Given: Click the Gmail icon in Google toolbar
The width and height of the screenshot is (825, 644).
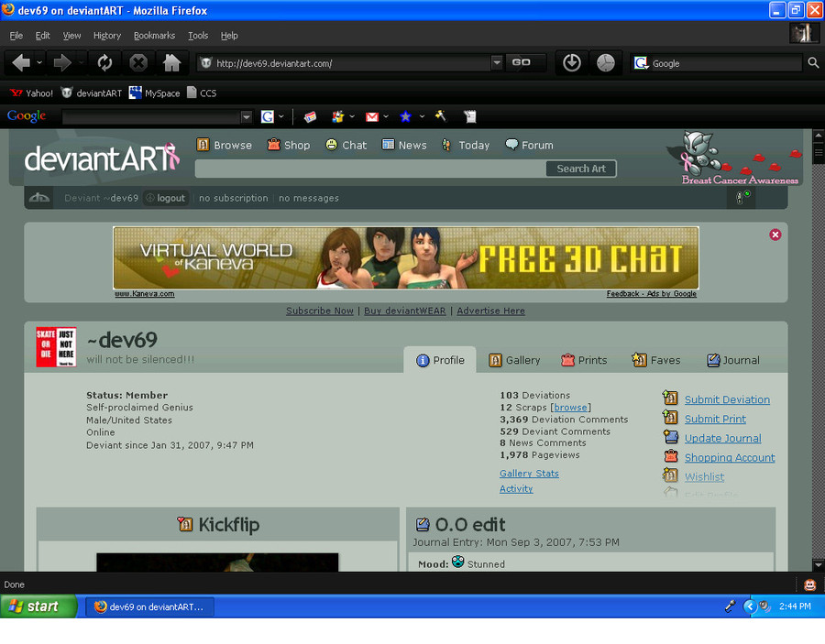Looking at the screenshot, I should (372, 116).
